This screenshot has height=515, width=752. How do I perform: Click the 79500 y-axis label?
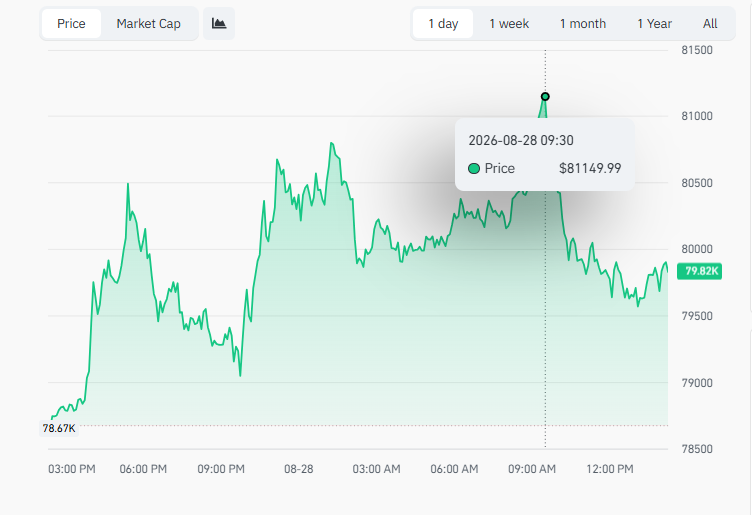pyautogui.click(x=697, y=316)
